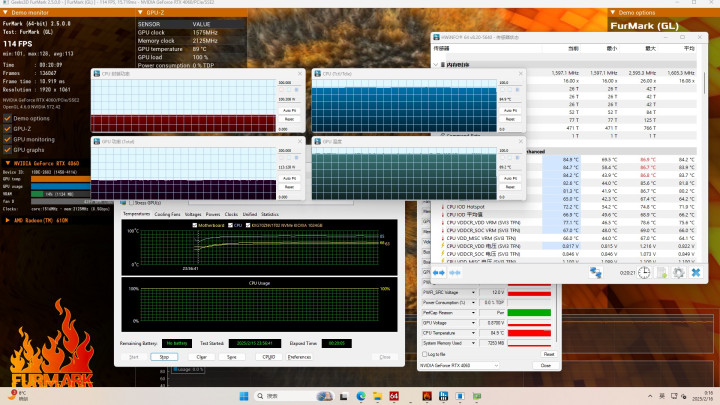Click CPU Temperature red bar graph in GPU-Z
Viewport: 720px width, 405px height.
(x=529, y=333)
